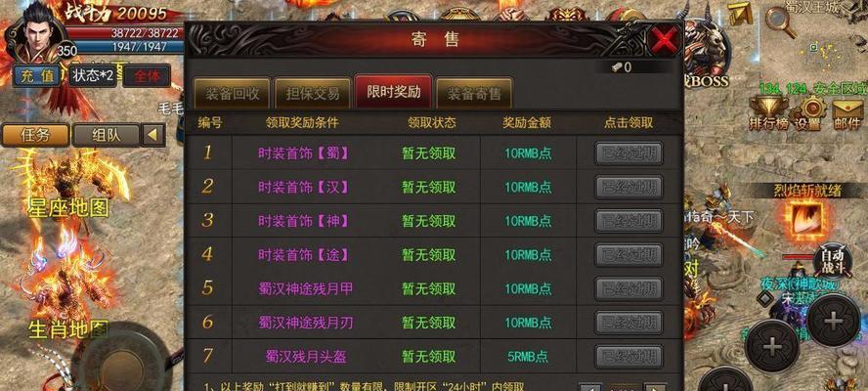Image resolution: width=868 pixels, height=391 pixels.
Task: Open the 装备寄售 tab
Action: [x=474, y=94]
